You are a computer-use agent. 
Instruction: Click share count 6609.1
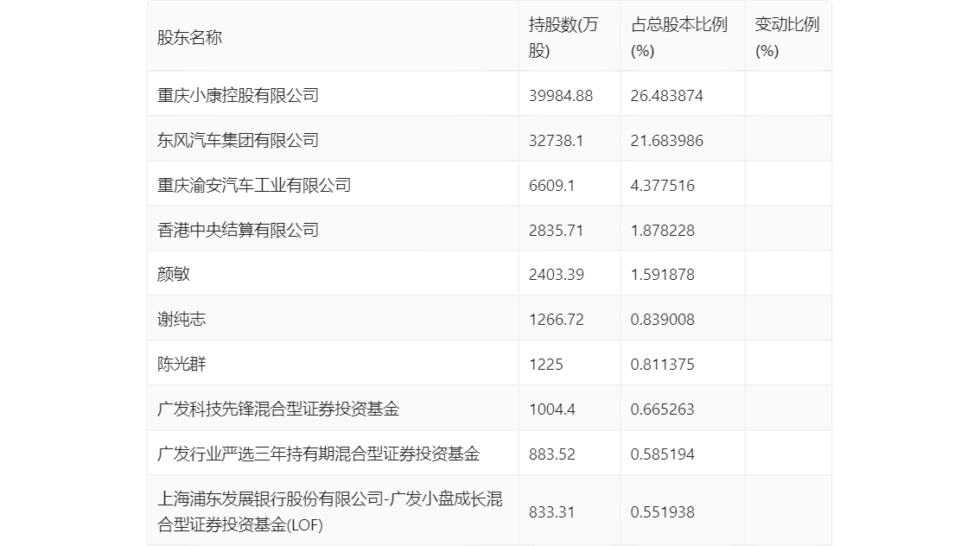(551, 186)
